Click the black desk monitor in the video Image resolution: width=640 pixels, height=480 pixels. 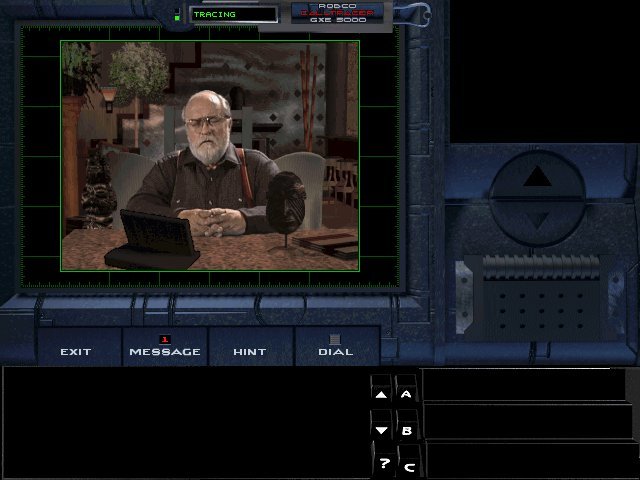click(152, 240)
